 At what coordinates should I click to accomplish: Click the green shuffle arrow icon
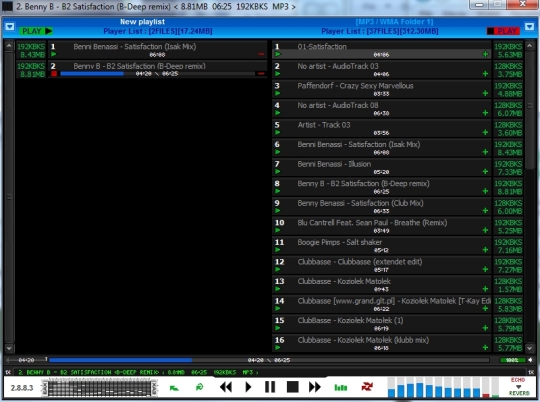[x=174, y=388]
